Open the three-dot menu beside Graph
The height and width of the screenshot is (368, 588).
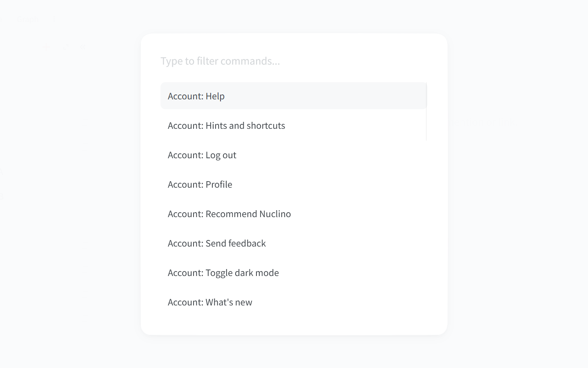click(54, 19)
